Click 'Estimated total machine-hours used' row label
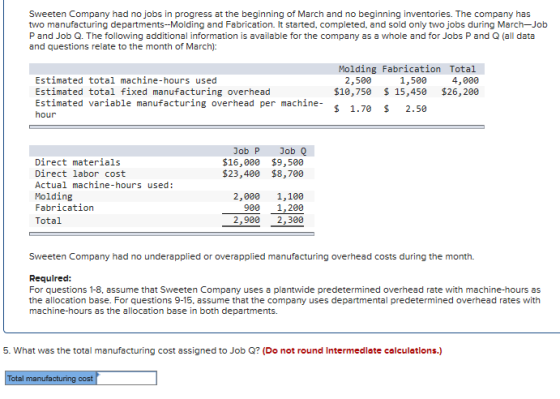 click(x=126, y=80)
